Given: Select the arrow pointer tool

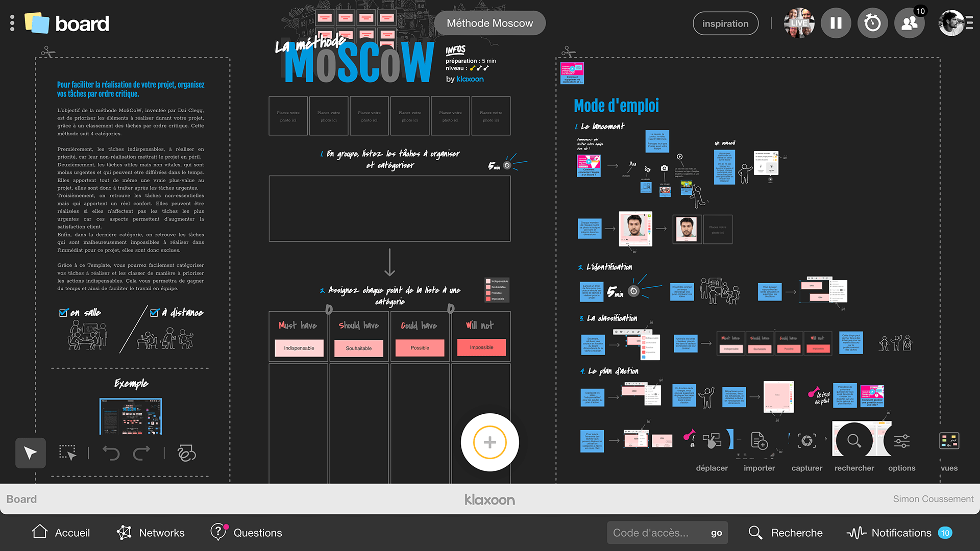Looking at the screenshot, I should (31, 453).
